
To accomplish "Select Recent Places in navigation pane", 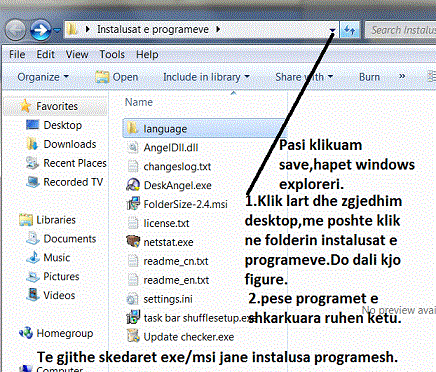I will click(x=75, y=163).
